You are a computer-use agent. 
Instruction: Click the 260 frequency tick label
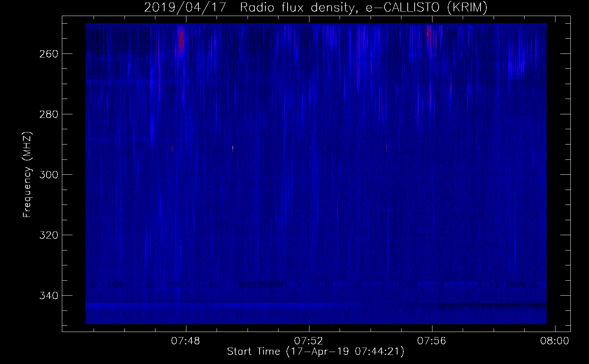pos(48,54)
